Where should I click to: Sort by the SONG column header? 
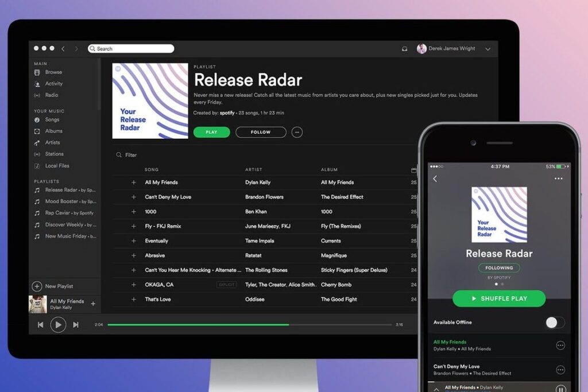click(152, 170)
